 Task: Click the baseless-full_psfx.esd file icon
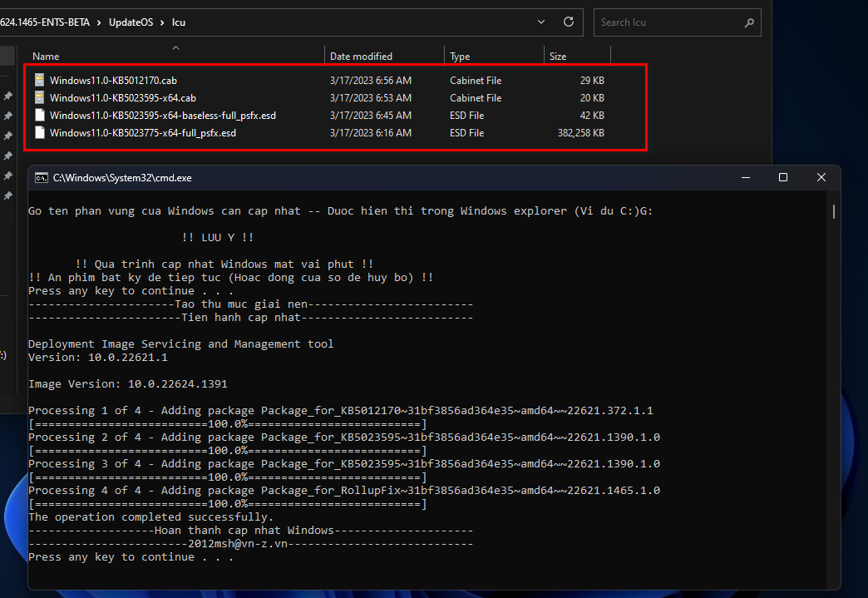coord(39,115)
